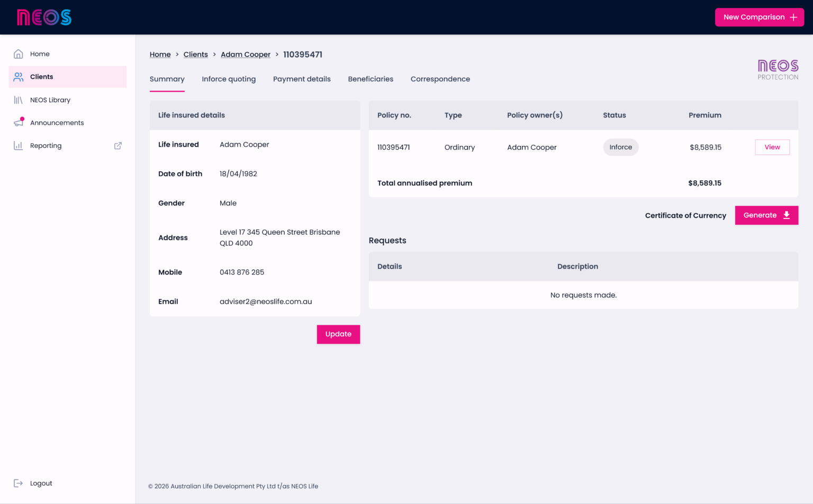Select Clients in the sidebar

click(x=68, y=77)
